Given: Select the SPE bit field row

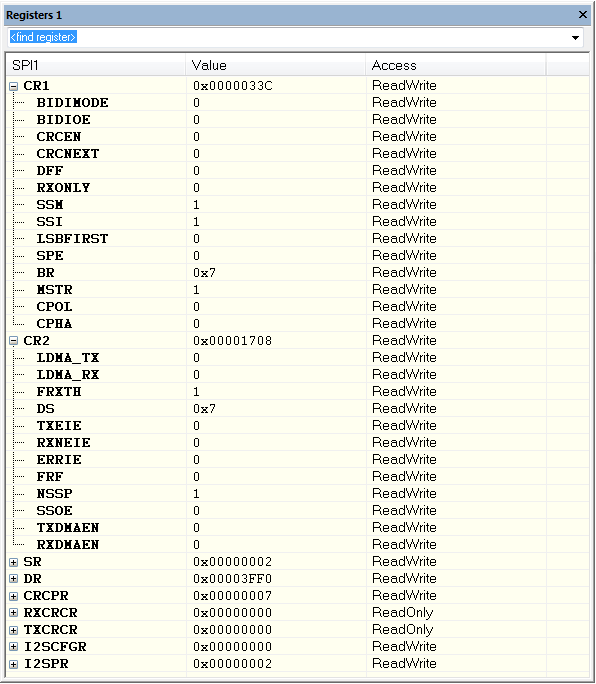Looking at the screenshot, I should 298,256.
